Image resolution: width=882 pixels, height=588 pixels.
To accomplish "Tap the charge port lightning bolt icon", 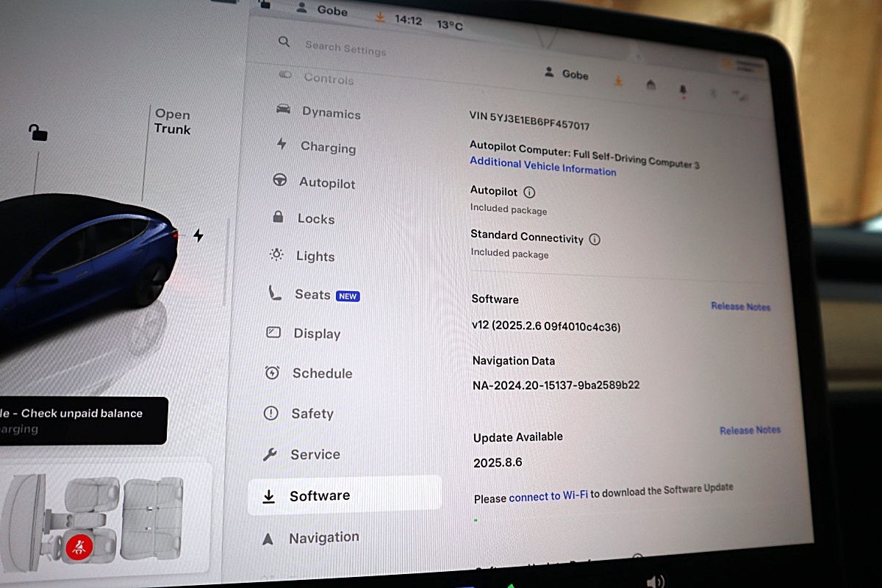I will point(198,235).
